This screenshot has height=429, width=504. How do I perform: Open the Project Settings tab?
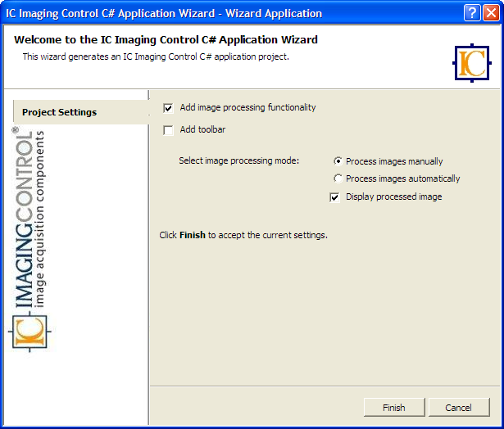pos(81,112)
